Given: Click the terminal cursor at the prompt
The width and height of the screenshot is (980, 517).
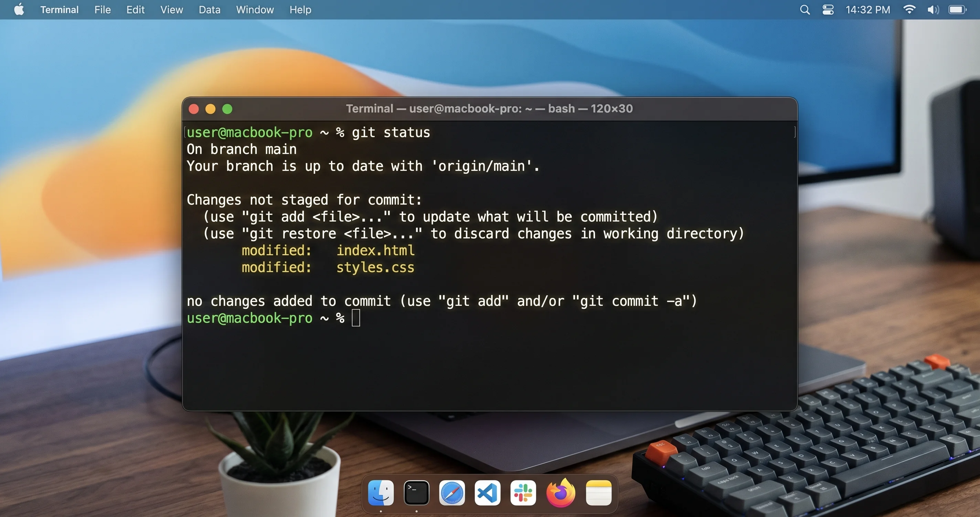Looking at the screenshot, I should 356,318.
